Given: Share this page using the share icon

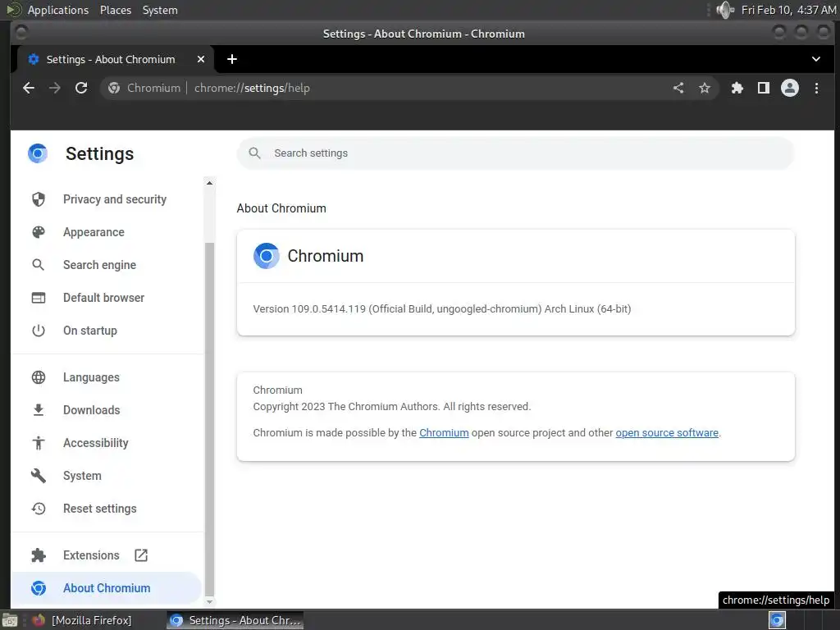Looking at the screenshot, I should click(678, 88).
